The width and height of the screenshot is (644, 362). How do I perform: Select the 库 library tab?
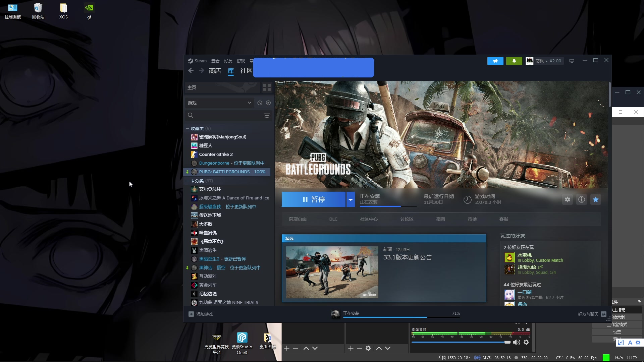[x=231, y=71]
